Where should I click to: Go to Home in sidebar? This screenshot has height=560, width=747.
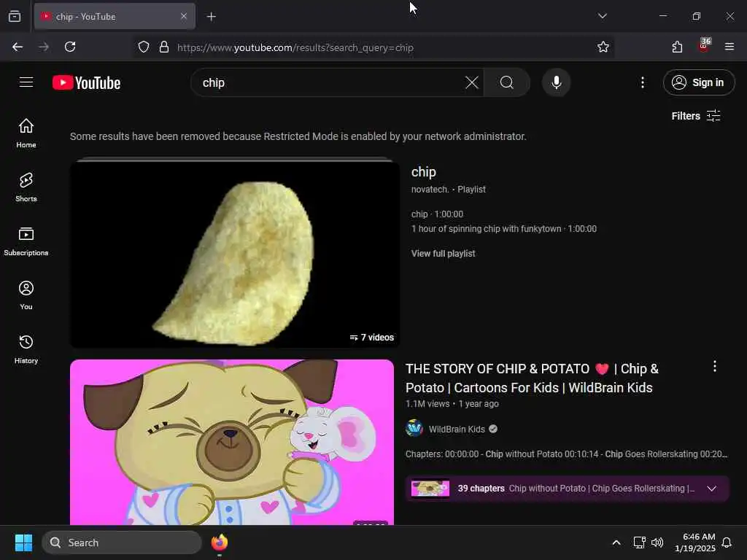[x=26, y=133]
